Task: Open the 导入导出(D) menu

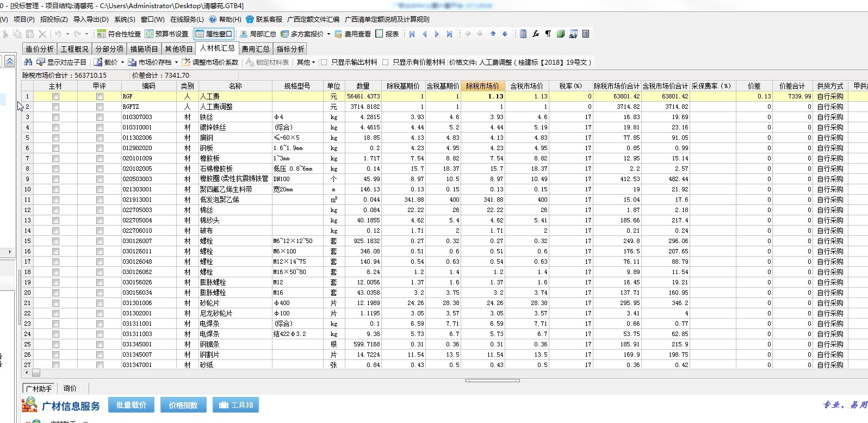Action: click(91, 19)
